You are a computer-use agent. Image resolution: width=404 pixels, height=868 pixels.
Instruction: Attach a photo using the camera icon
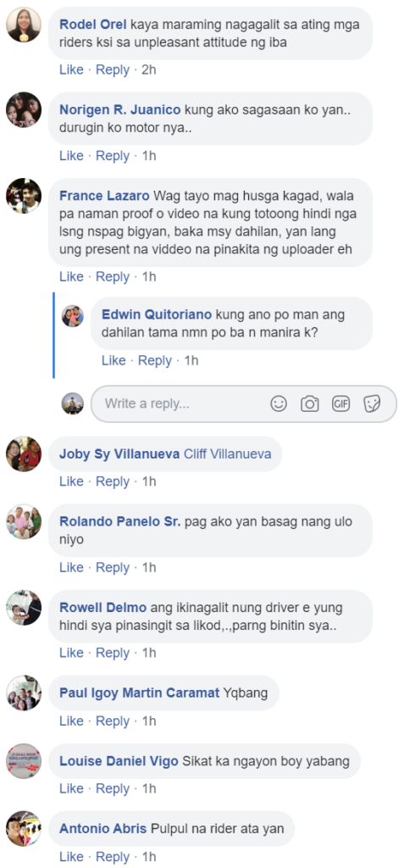[x=309, y=404]
